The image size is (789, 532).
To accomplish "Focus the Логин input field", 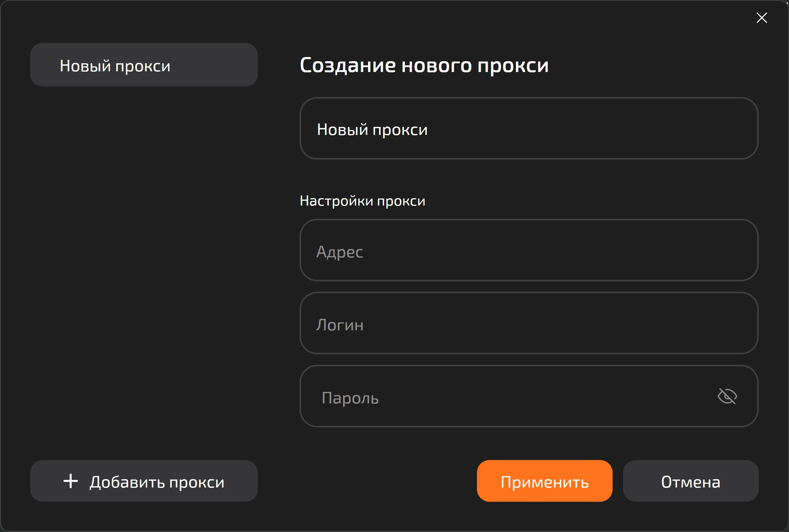I will click(x=528, y=323).
